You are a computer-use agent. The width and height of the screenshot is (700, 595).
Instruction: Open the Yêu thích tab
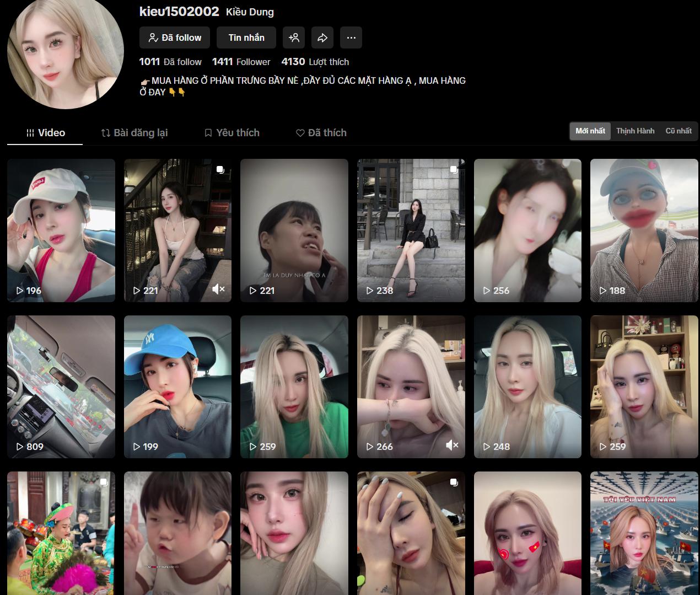point(231,133)
